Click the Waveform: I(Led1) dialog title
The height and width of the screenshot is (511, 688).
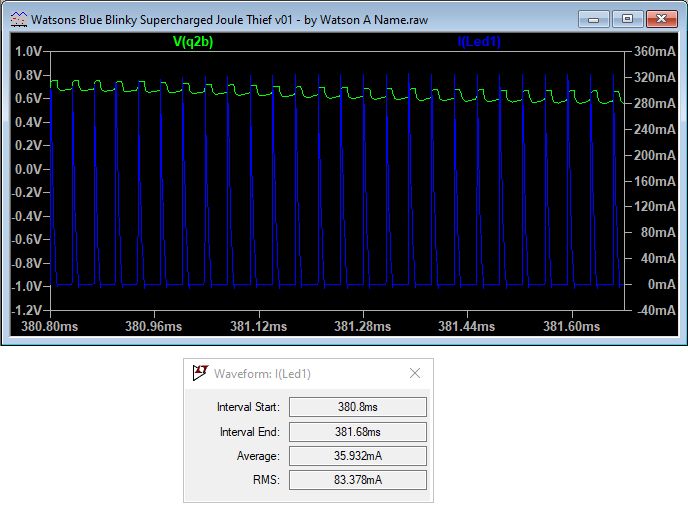pyautogui.click(x=262, y=374)
